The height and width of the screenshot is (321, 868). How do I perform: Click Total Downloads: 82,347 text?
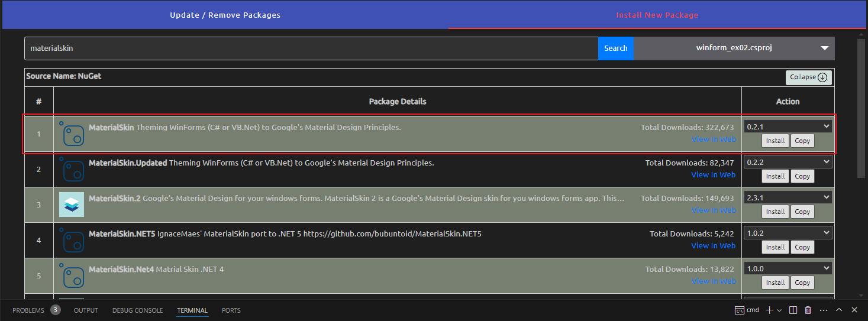pos(690,163)
